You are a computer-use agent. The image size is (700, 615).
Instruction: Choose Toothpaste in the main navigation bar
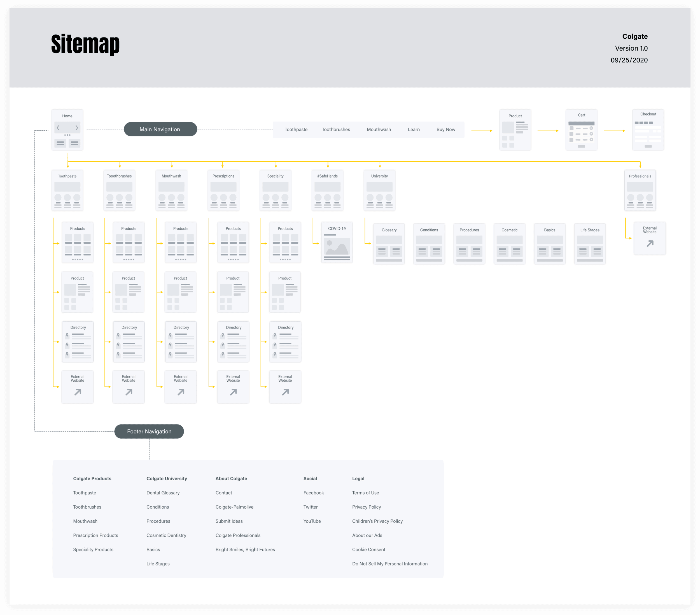point(296,129)
